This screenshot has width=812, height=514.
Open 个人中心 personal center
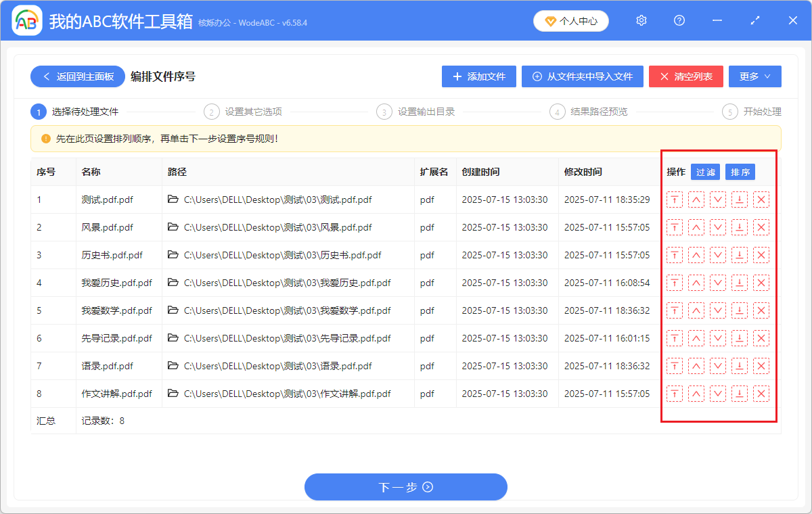coord(570,20)
